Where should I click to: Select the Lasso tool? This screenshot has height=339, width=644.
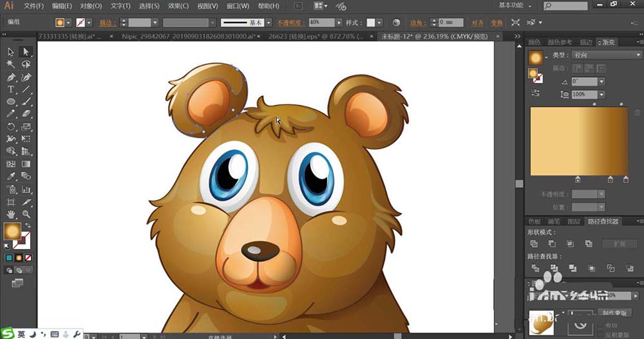26,64
